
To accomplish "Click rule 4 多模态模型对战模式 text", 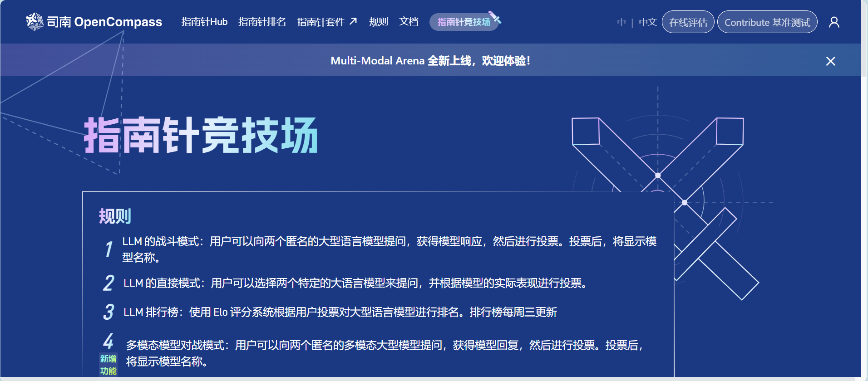I will pos(386,353).
